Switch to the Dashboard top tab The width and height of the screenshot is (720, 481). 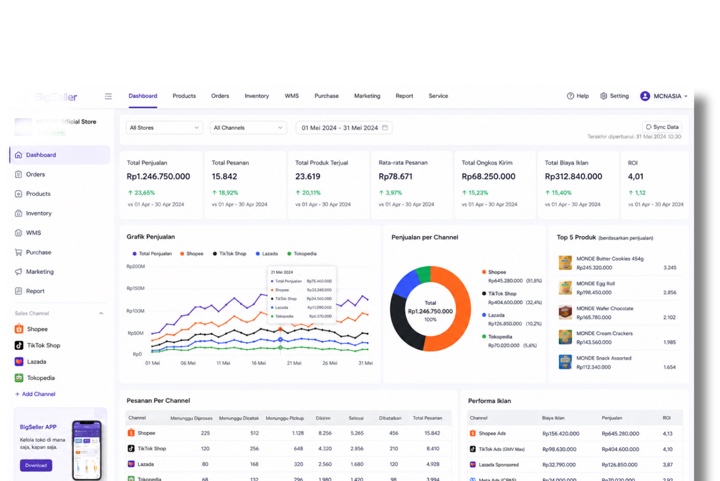point(143,96)
